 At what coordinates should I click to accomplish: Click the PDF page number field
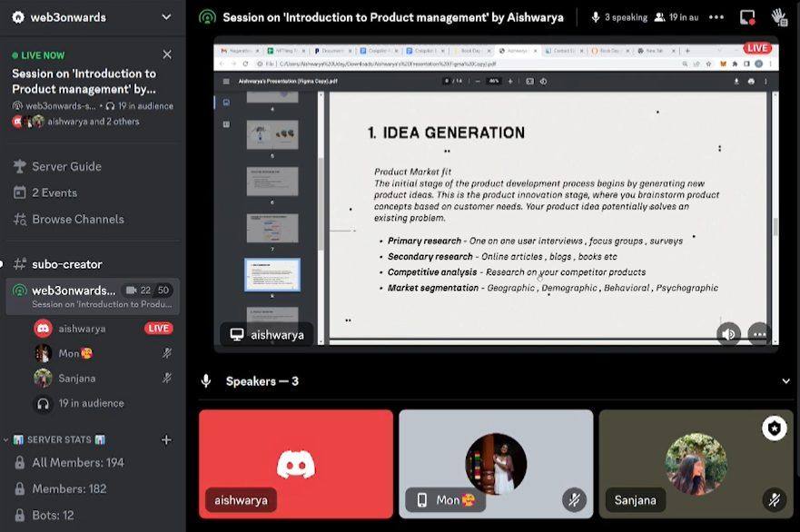[x=447, y=81]
